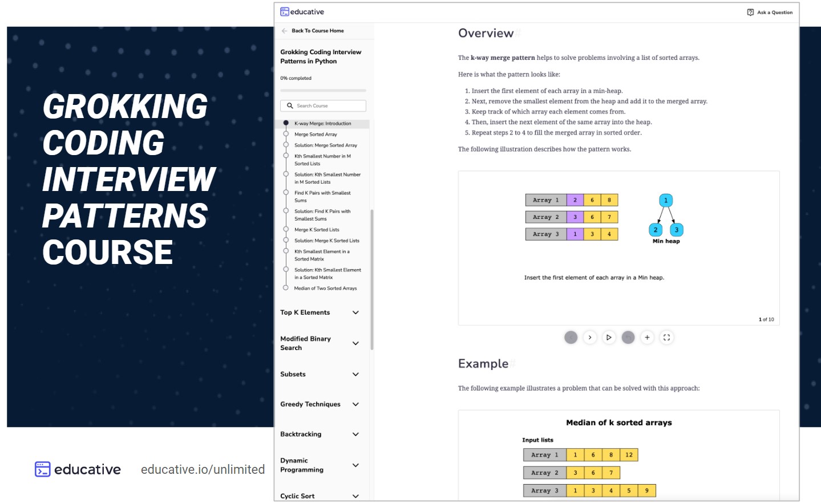This screenshot has height=504, width=821.
Task: Select circle marker for Find K Pairs with Smallest Sums
Action: coord(286,193)
